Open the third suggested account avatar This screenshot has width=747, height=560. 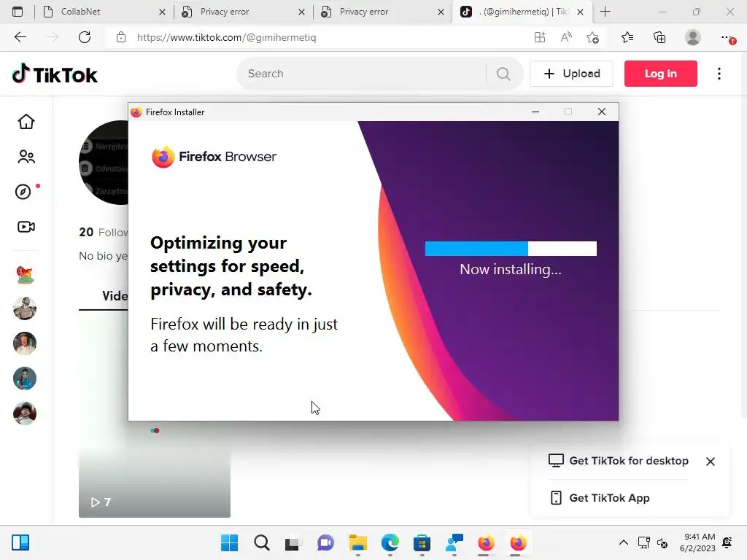pos(25,343)
